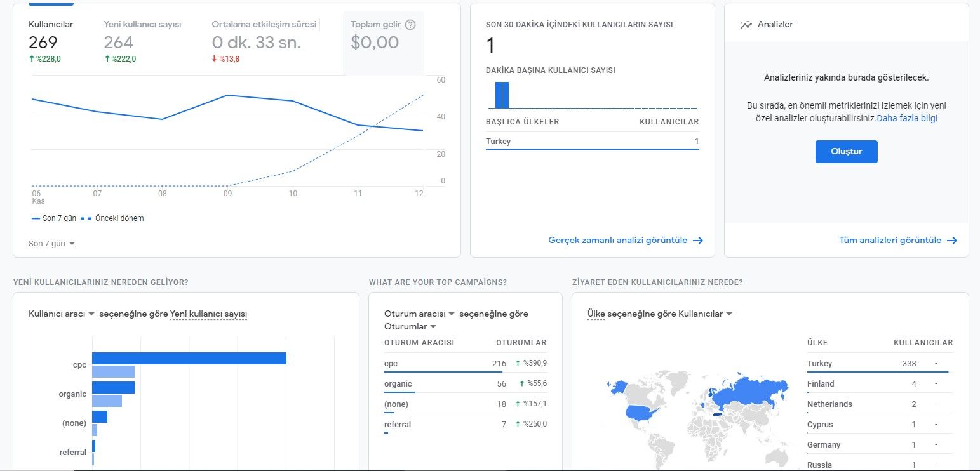Image resolution: width=980 pixels, height=471 pixels.
Task: Click arrow icon next to Tüm analizleri görüntüle
Action: point(951,241)
